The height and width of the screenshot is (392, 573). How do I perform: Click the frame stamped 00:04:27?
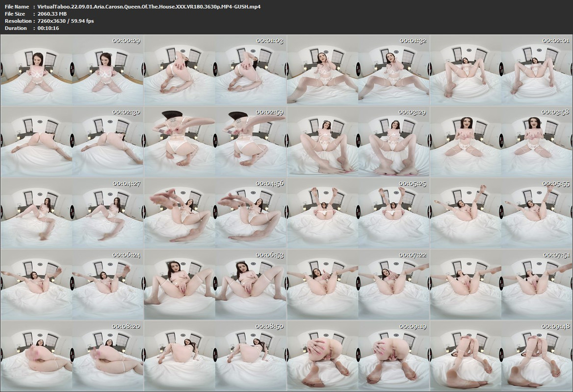pyautogui.click(x=72, y=213)
